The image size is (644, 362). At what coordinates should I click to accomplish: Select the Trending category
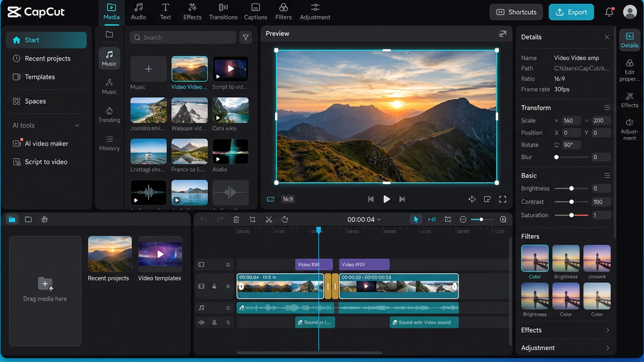[109, 115]
